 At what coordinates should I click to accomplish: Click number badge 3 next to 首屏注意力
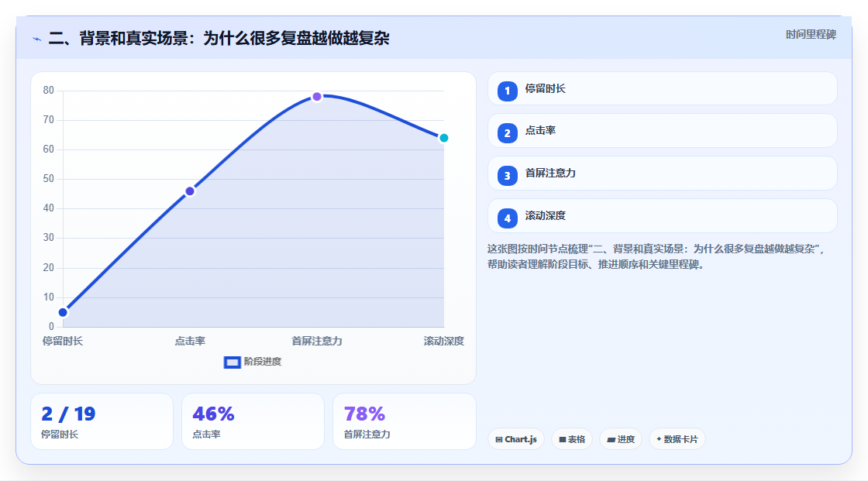[x=507, y=176]
